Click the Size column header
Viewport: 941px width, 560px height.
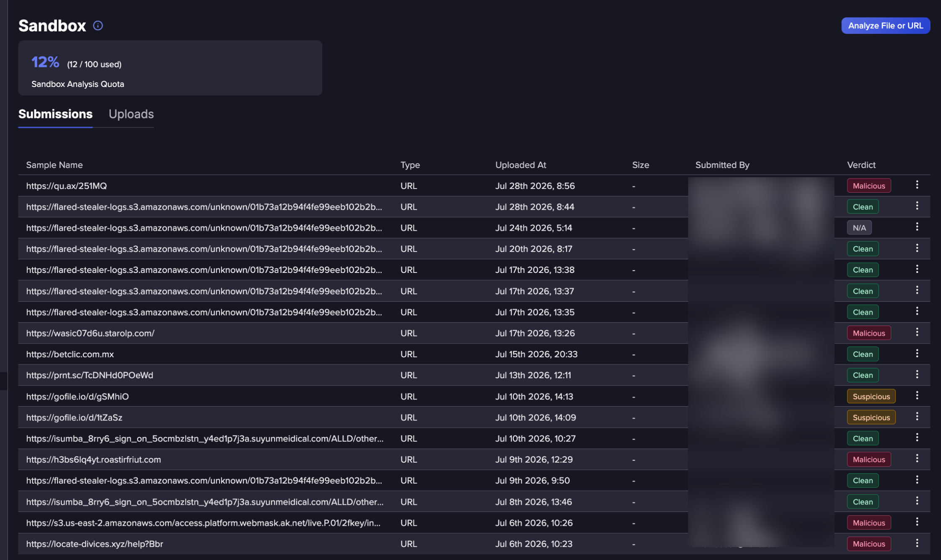point(640,165)
